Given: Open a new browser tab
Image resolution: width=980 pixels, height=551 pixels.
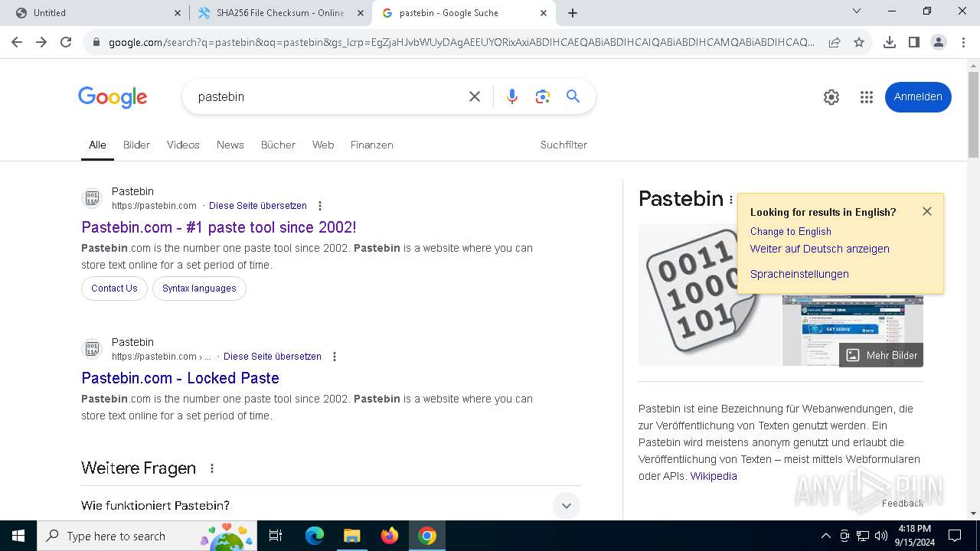Looking at the screenshot, I should click(573, 13).
